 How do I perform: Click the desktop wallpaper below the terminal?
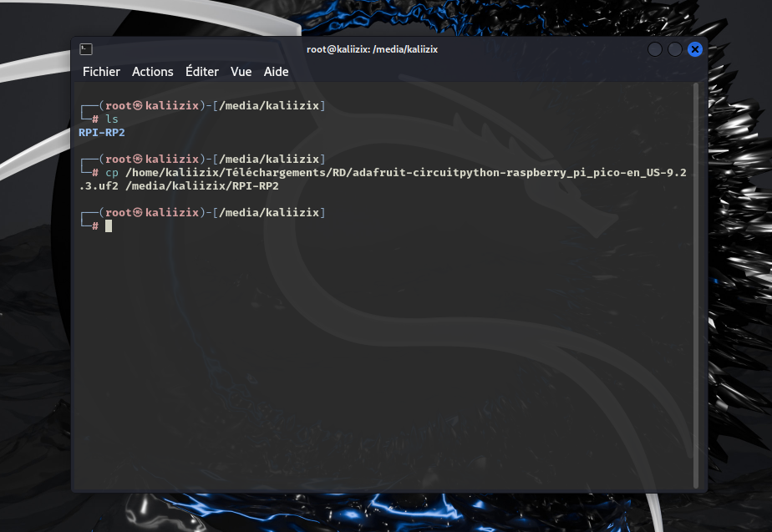coord(384,513)
